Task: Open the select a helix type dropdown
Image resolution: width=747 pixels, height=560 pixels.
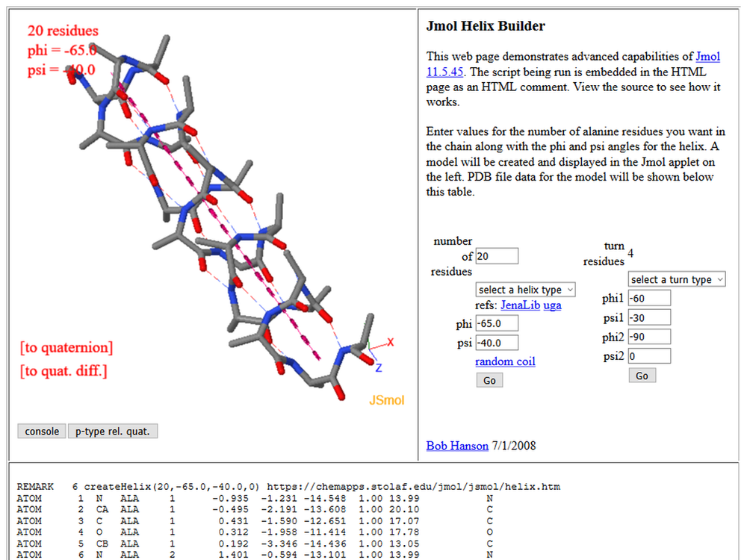Action: (525, 290)
